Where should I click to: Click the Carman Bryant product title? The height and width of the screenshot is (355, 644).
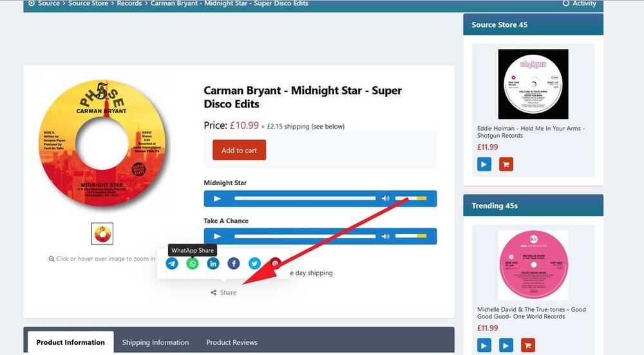click(303, 97)
